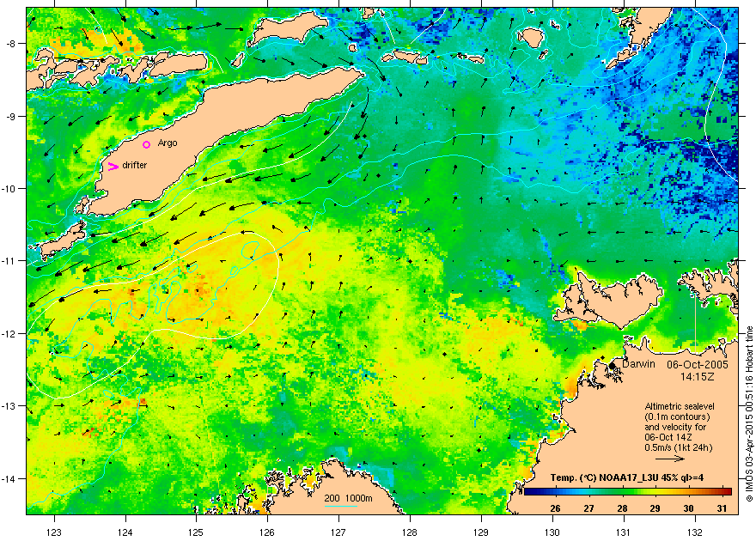Click the latitude axis label '-8'
The image size is (756, 541).
pos(11,43)
